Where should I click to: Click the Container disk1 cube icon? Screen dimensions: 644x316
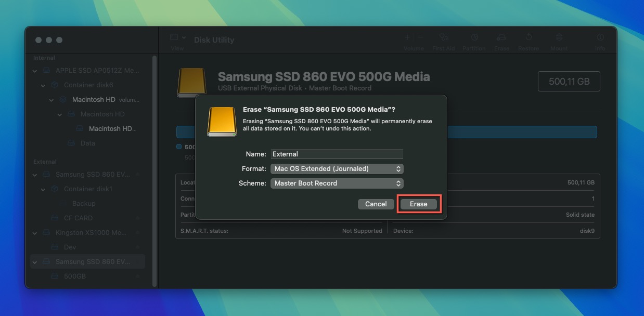(55, 189)
